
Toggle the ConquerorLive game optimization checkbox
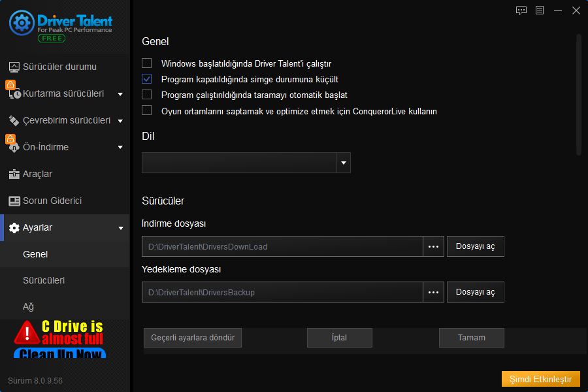click(x=146, y=110)
